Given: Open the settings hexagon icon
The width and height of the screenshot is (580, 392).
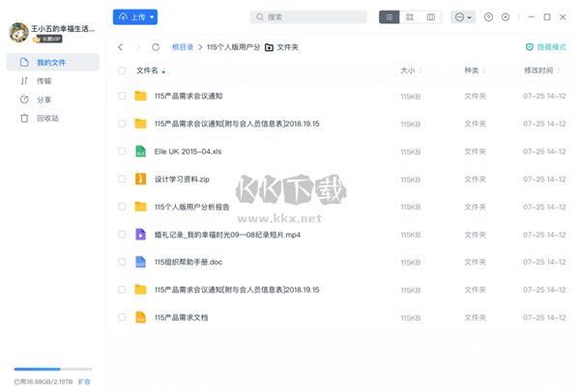Looking at the screenshot, I should [506, 17].
